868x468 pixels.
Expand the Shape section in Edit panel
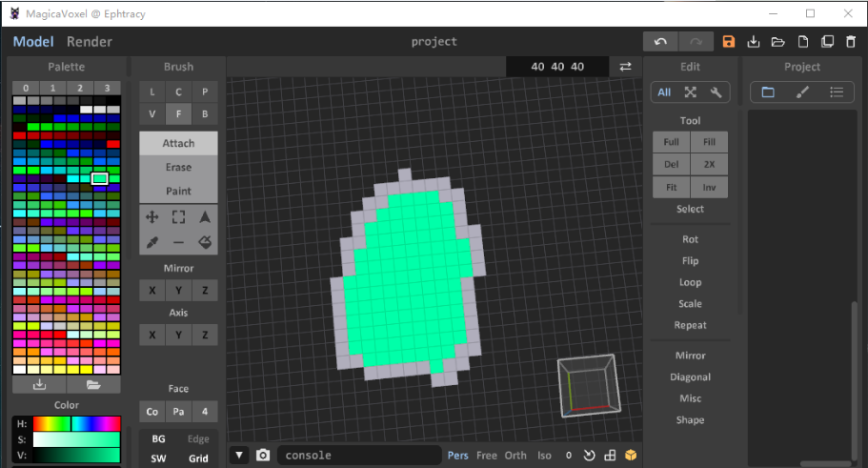690,420
